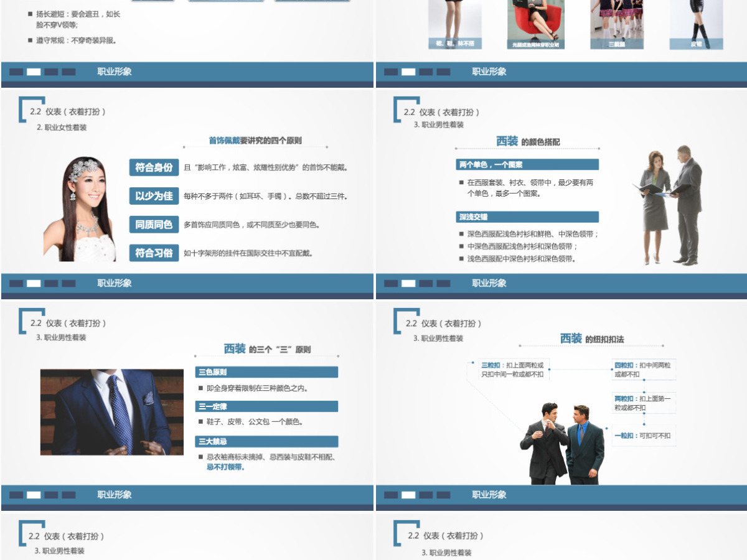747x560 pixels.
Task: Click 职业形象 footer on suit color slide
Action: tap(489, 283)
